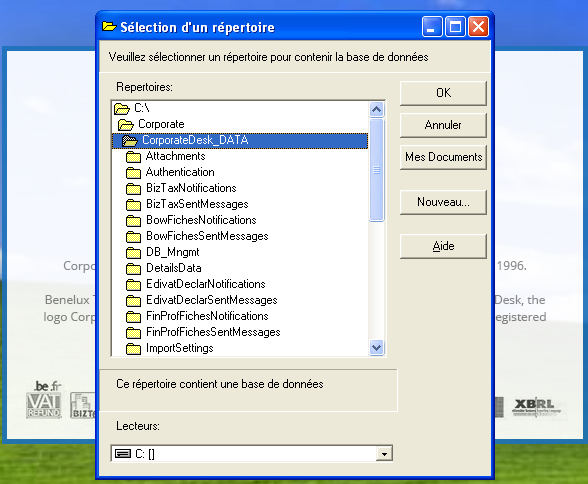Image resolution: width=588 pixels, height=484 pixels.
Task: Click the scrollbar up arrow in Repertoires
Action: [376, 109]
